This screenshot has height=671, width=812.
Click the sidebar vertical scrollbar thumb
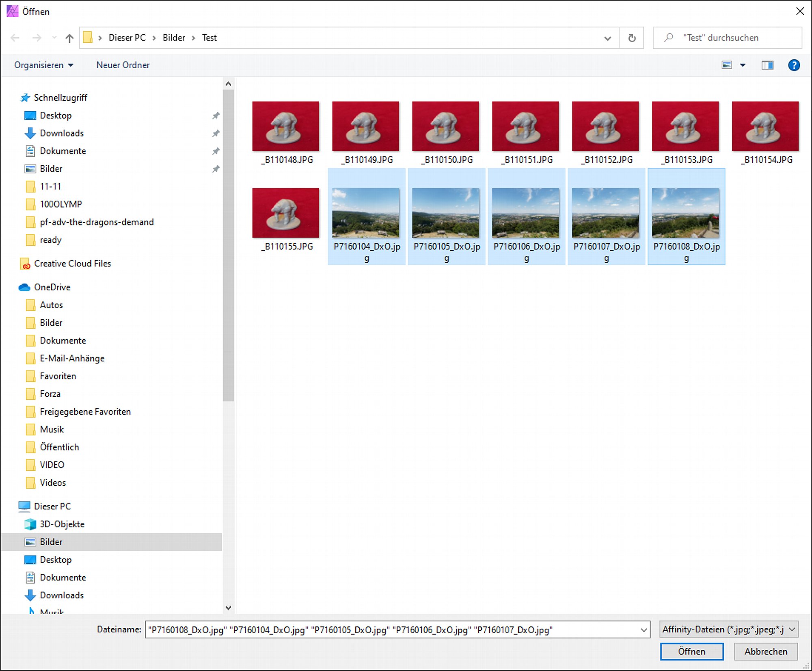tap(228, 245)
